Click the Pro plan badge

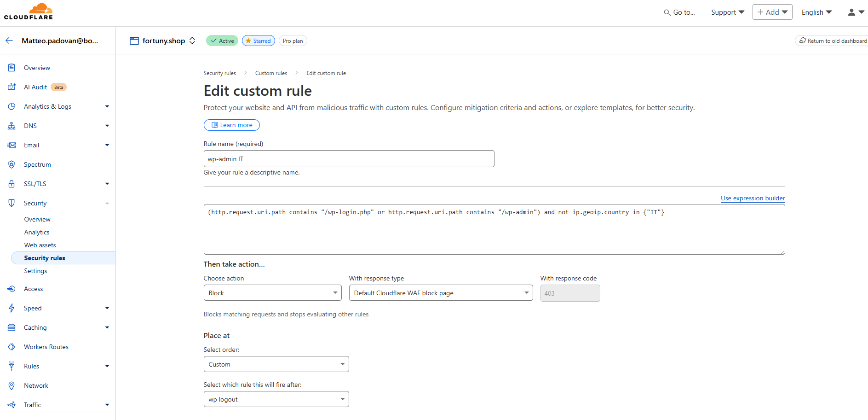(x=293, y=41)
